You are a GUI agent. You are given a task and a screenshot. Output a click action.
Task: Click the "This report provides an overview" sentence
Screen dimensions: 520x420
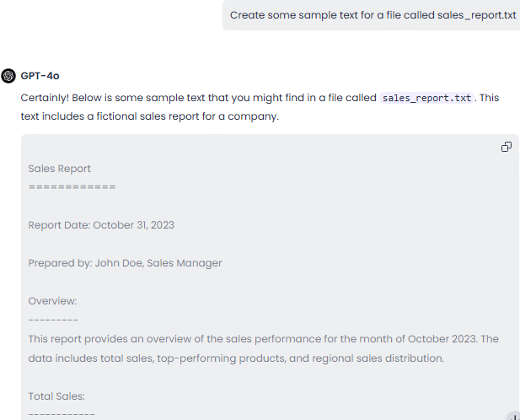[263, 339]
